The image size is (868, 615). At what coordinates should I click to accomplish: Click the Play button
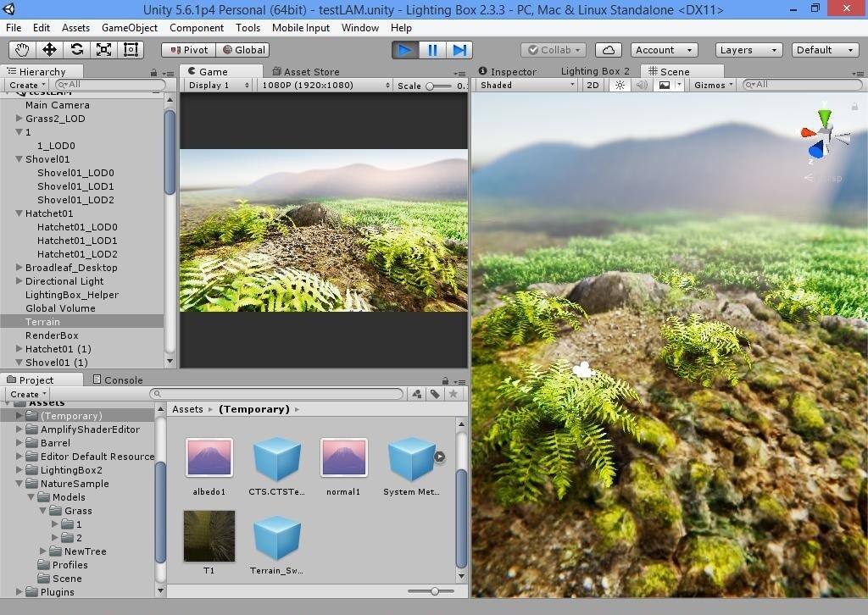(405, 50)
